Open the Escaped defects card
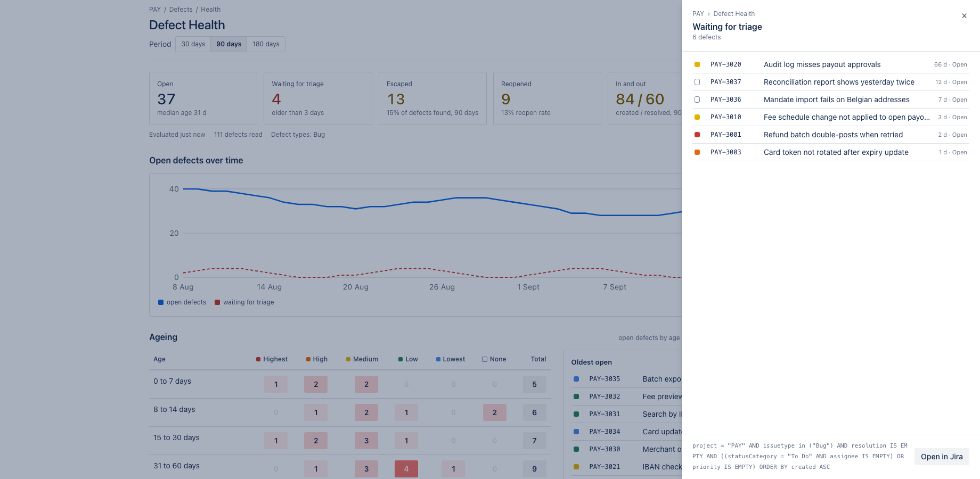Screen dimensions: 980x479 (x=432, y=98)
